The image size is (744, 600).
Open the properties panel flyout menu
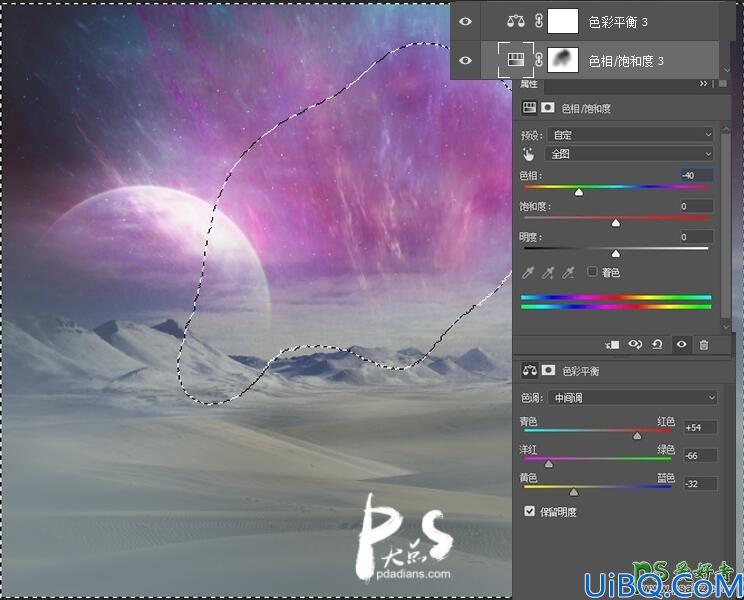[723, 83]
